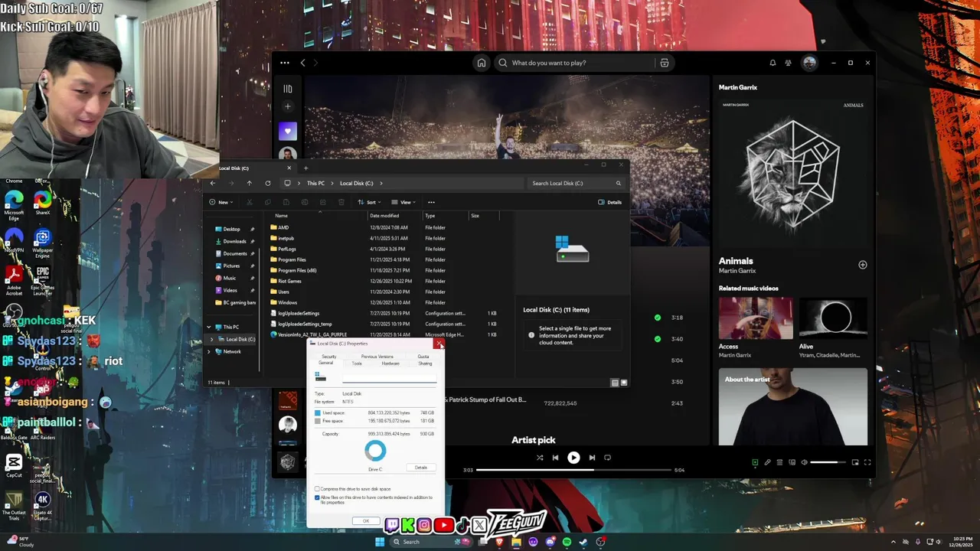Open Spotify friend activity
The image size is (980, 551).
tap(788, 63)
